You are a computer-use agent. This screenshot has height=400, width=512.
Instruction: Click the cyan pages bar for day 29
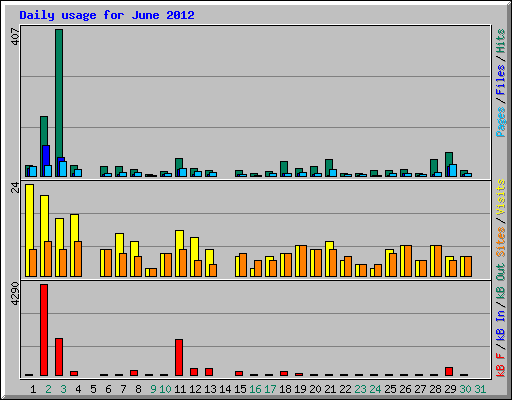[453, 170]
